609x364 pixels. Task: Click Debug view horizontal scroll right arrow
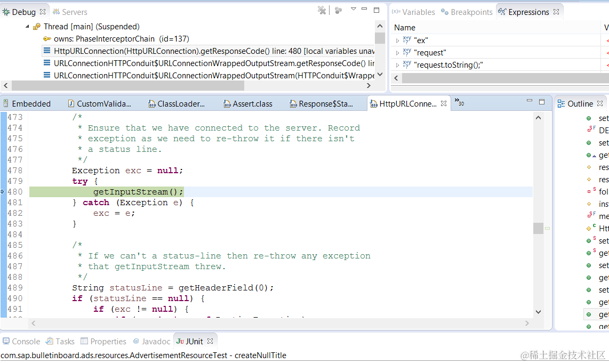tap(368, 85)
